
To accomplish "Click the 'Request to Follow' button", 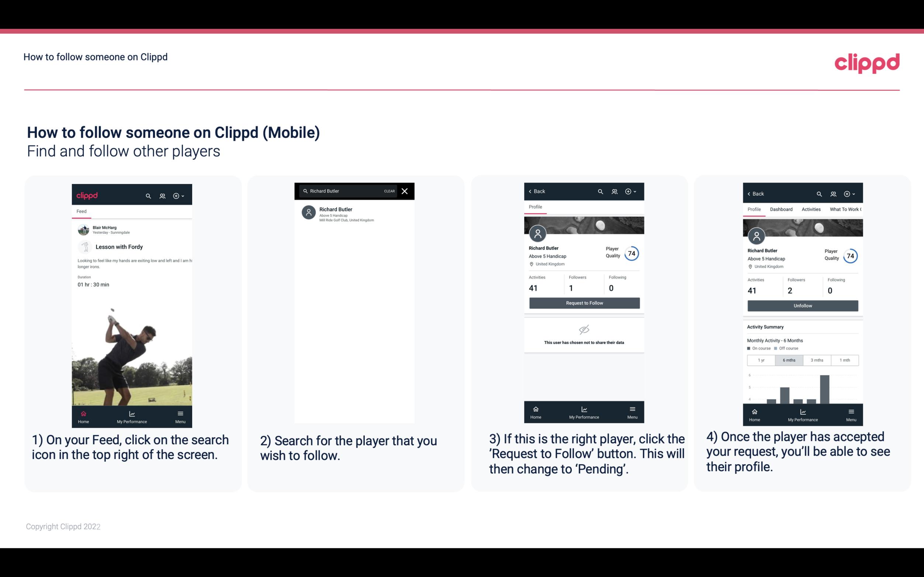I will coord(584,303).
